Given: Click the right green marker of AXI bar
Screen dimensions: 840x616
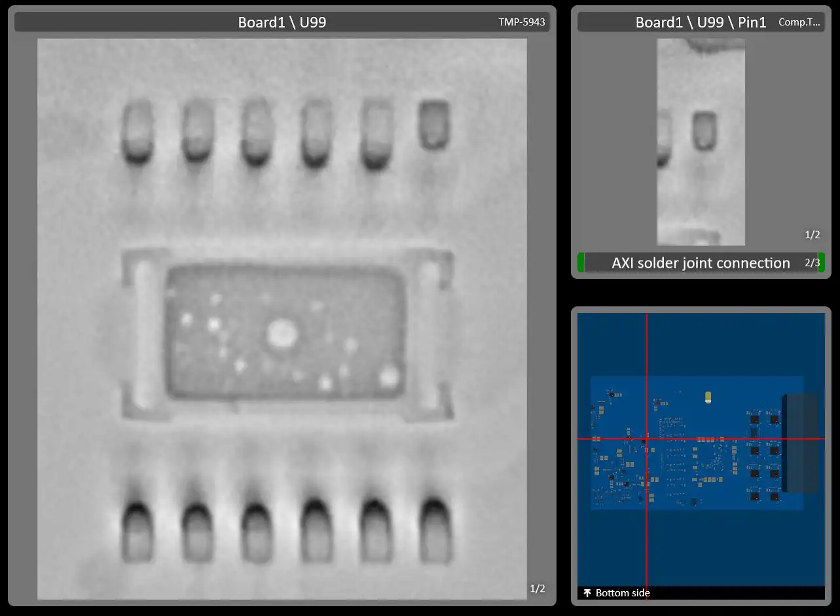Looking at the screenshot, I should click(822, 263).
